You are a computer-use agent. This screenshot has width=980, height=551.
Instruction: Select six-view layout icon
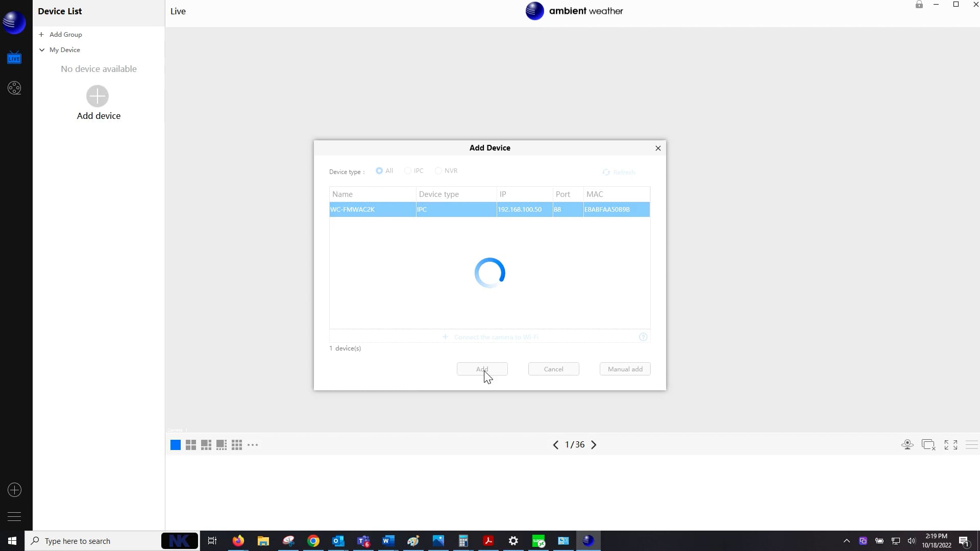tap(206, 445)
